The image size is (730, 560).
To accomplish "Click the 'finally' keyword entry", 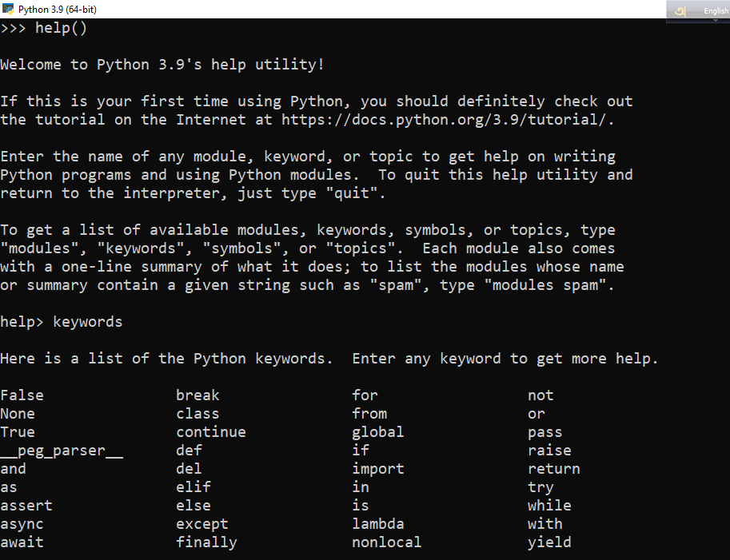I will [x=206, y=542].
